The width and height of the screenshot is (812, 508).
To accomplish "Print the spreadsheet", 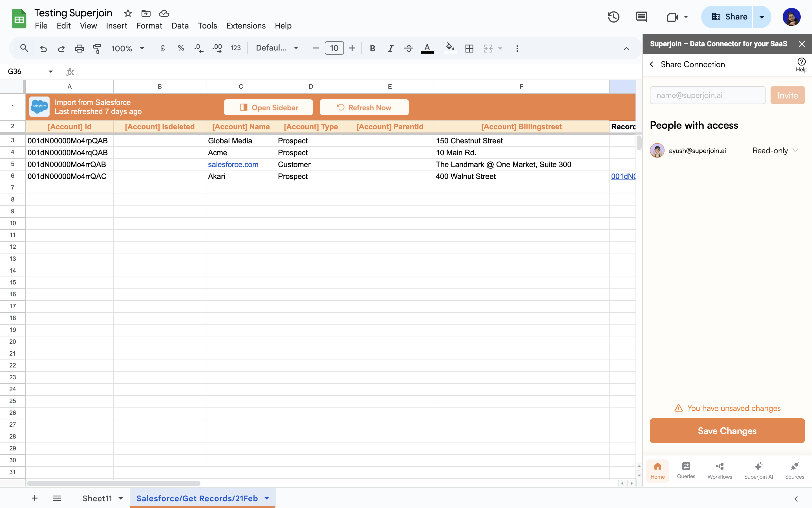I will pyautogui.click(x=79, y=48).
